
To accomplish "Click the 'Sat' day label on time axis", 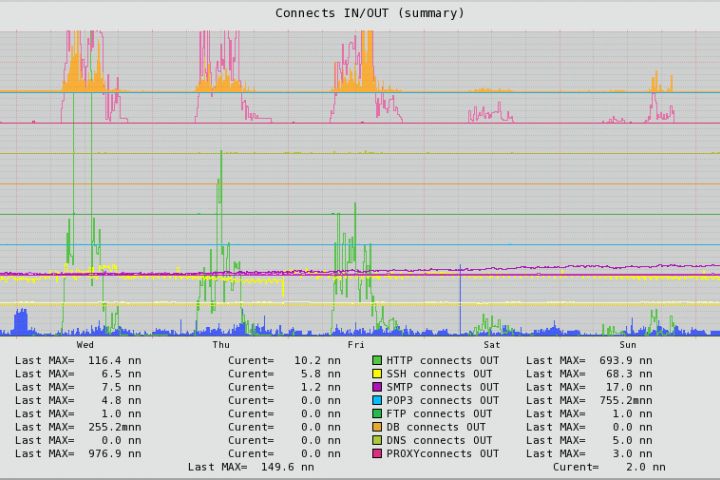I will [x=492, y=345].
